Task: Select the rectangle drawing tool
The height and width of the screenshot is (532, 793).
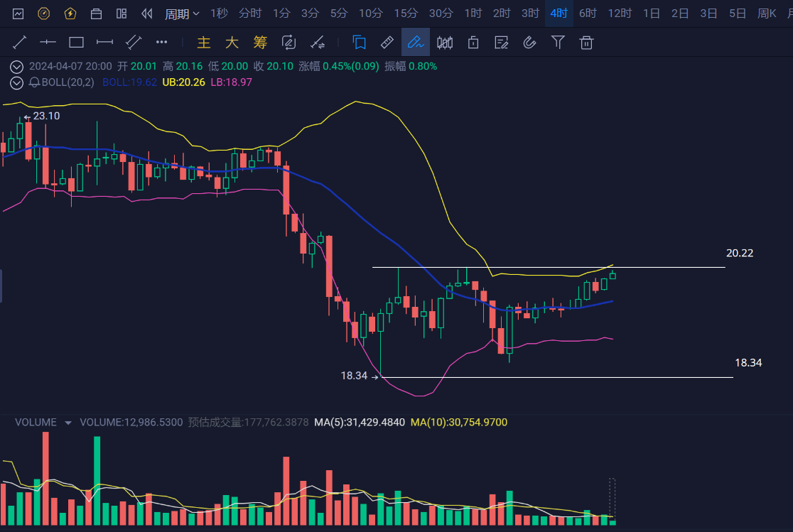Action: [x=76, y=43]
